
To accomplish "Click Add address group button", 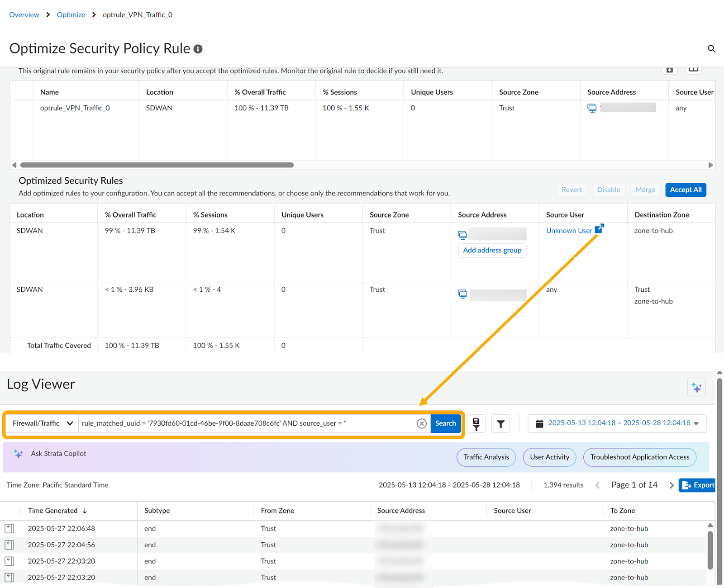I will coord(492,250).
